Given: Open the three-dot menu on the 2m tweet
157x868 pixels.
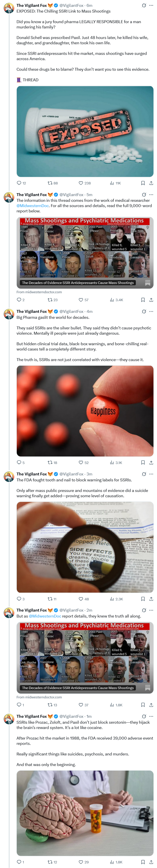Looking at the screenshot, I should 151,610.
